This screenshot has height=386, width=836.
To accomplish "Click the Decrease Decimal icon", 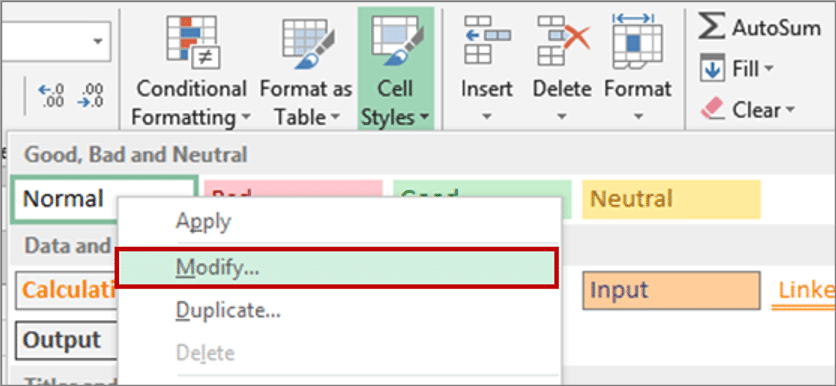I will pos(90,96).
